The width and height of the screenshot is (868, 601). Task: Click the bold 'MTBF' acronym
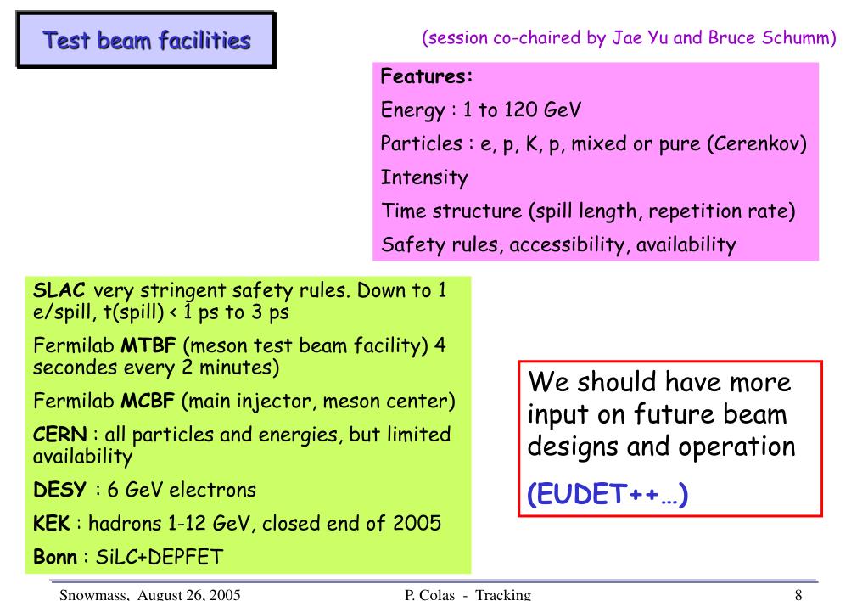click(148, 345)
